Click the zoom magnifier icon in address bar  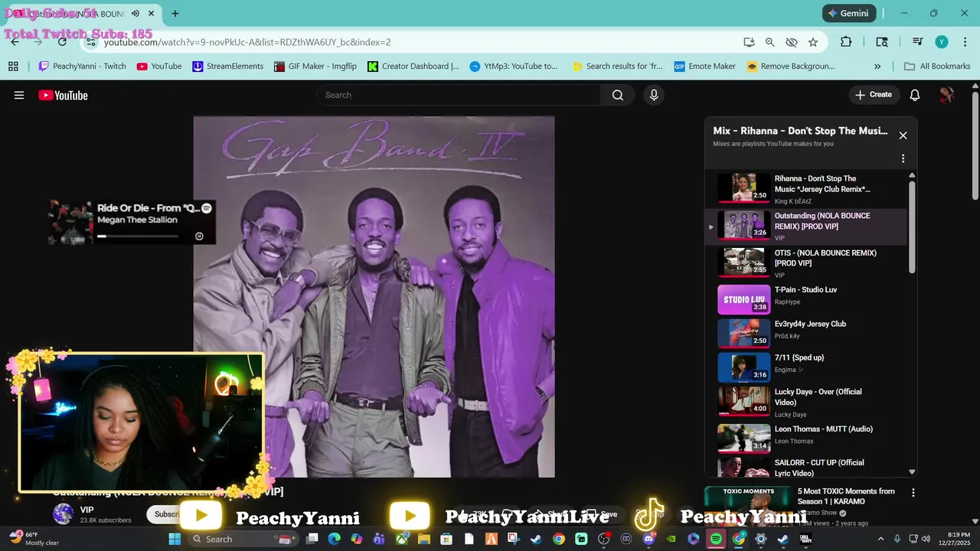coord(770,42)
